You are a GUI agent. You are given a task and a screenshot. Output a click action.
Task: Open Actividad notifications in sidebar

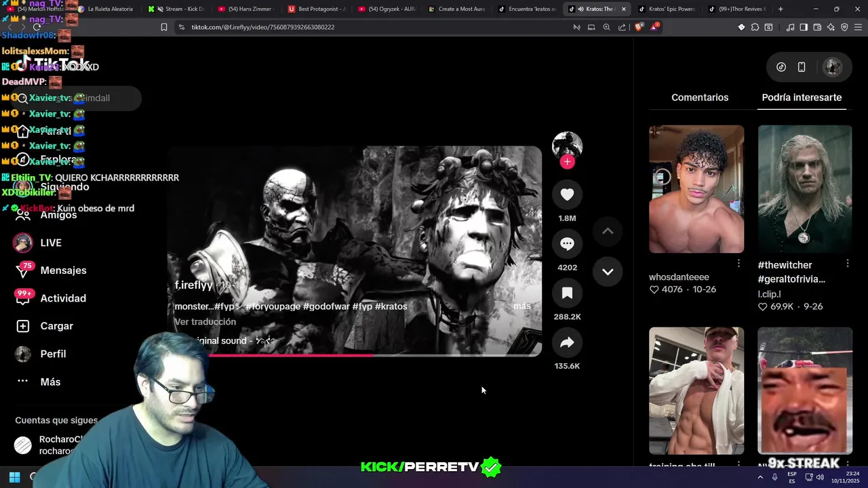pyautogui.click(x=52, y=298)
